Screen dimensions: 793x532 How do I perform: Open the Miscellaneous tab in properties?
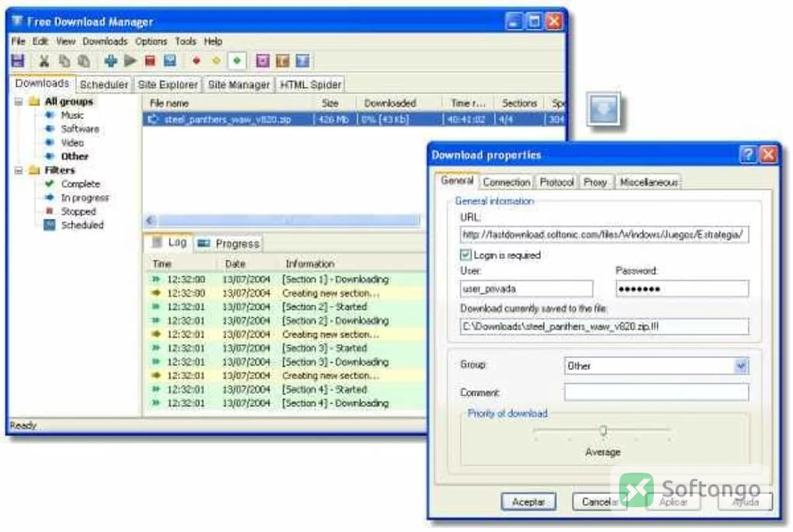click(648, 182)
